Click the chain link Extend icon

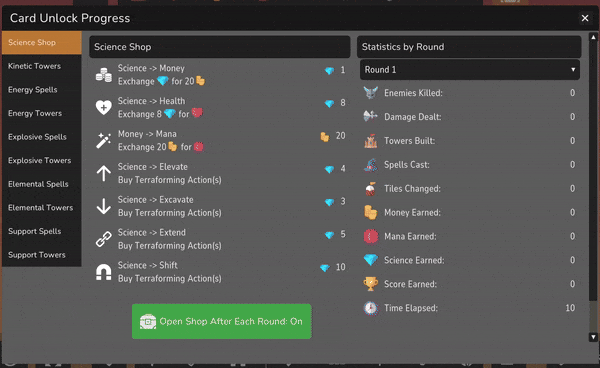(104, 239)
